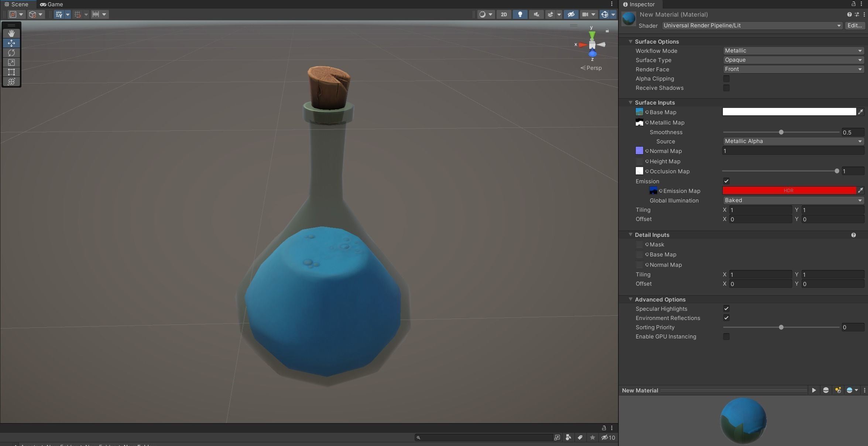Image resolution: width=868 pixels, height=446 pixels.
Task: Toggle preview lighting icon
Action: point(838,390)
